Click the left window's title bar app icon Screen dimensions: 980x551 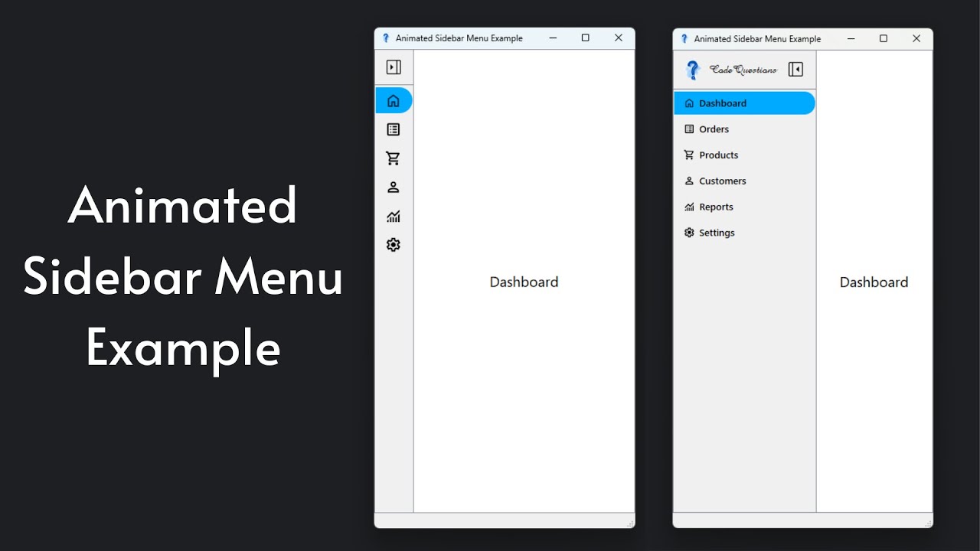tap(386, 38)
